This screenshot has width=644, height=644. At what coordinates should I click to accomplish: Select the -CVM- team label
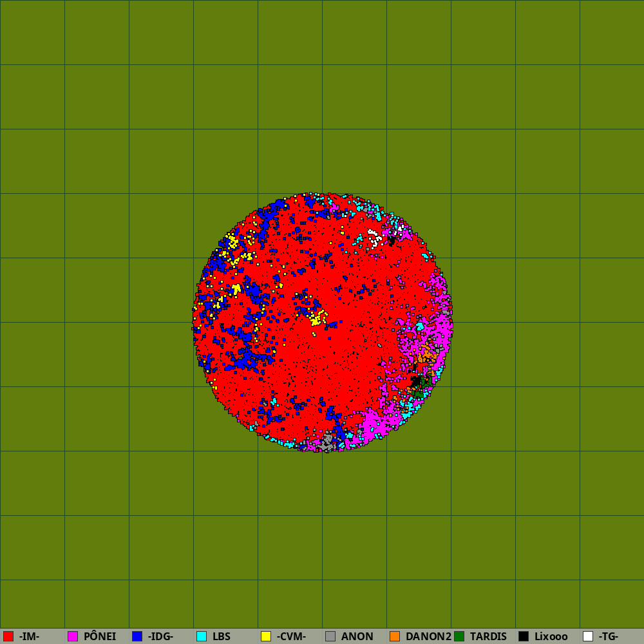point(291,637)
